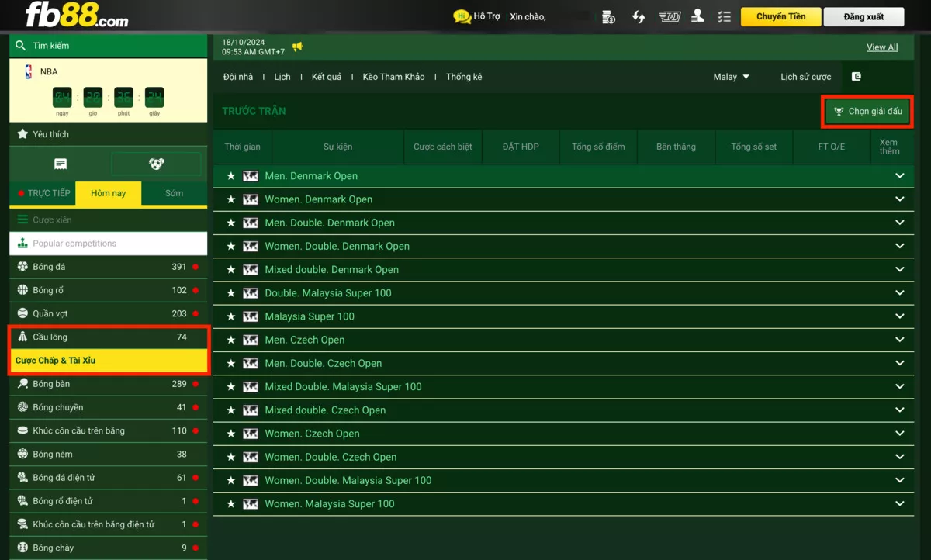Expand the Women. Denmark Open row chevron
The height and width of the screenshot is (560, 931).
[900, 199]
